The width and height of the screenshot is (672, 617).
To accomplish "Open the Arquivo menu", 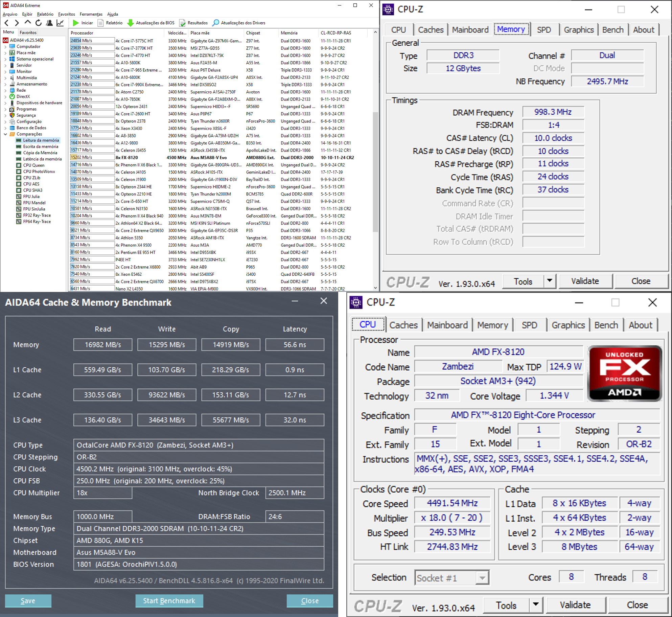I will [x=10, y=14].
